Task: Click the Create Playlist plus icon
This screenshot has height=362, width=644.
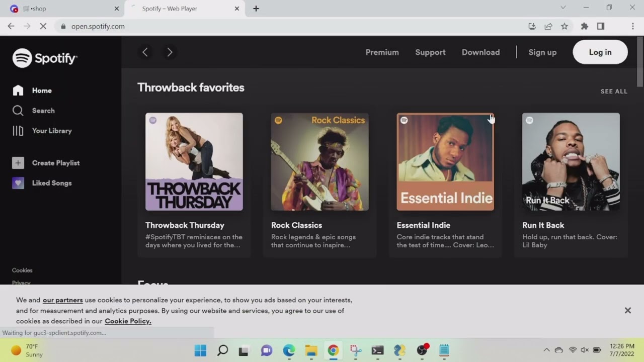Action: click(x=18, y=163)
